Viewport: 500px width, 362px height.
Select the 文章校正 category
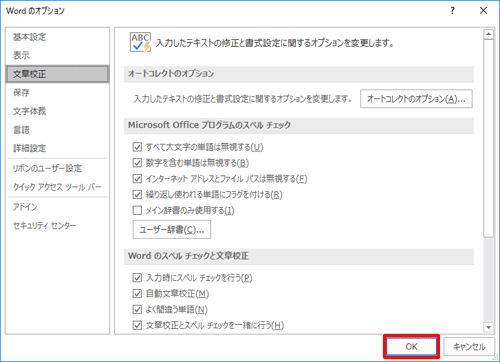click(57, 74)
